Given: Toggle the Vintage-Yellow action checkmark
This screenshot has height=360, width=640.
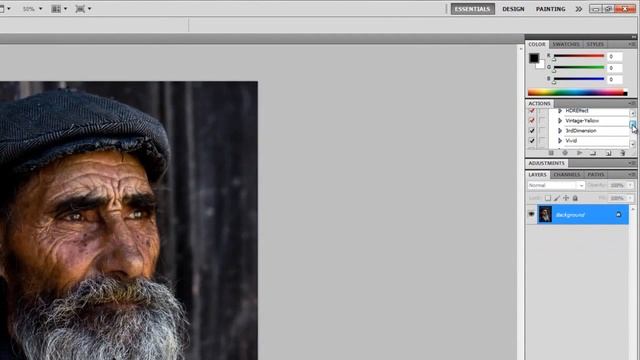Looking at the screenshot, I should (531, 121).
